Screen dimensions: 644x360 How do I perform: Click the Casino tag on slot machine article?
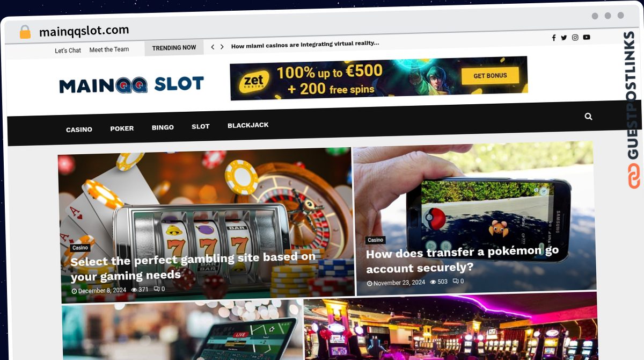80,248
